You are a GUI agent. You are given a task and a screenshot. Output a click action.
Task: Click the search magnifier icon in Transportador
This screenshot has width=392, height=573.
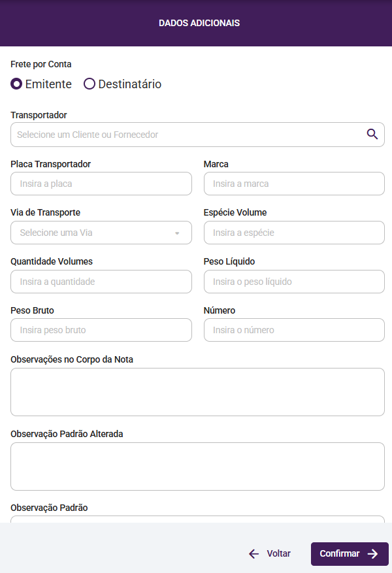pos(372,134)
